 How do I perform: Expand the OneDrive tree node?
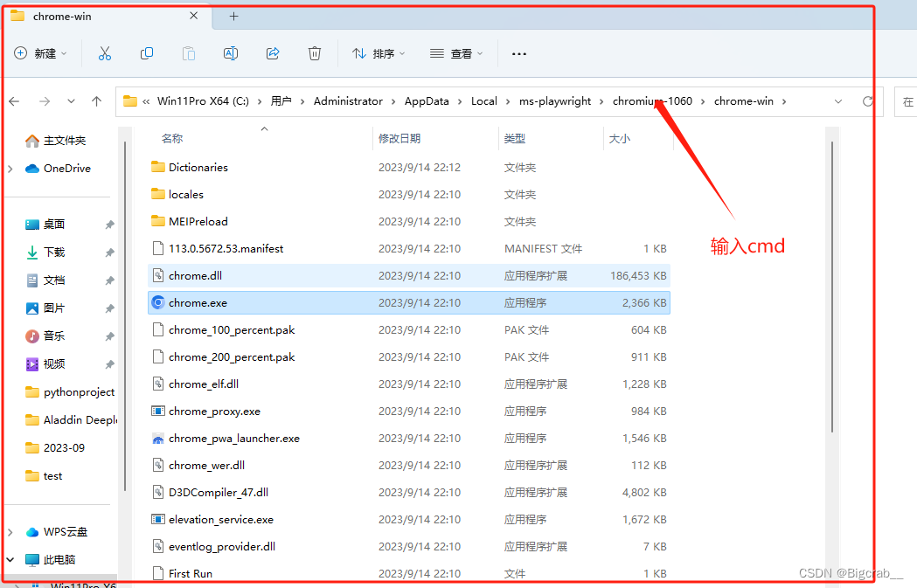tap(10, 169)
